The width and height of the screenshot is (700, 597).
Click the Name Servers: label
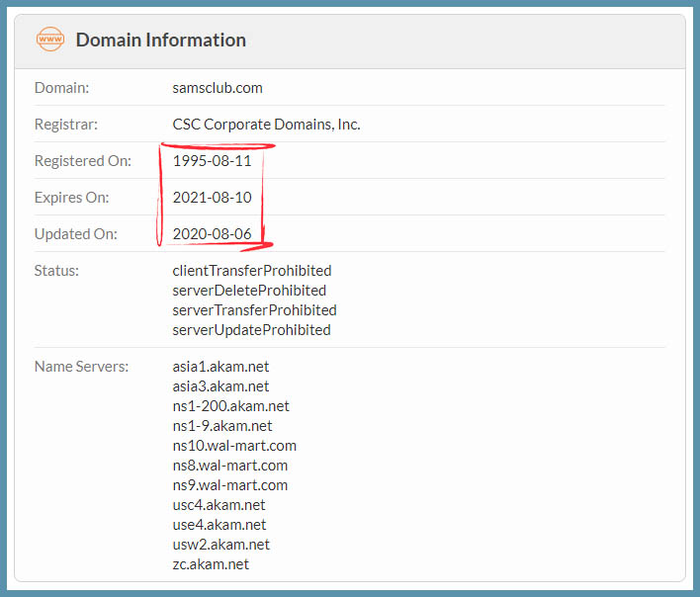click(81, 367)
